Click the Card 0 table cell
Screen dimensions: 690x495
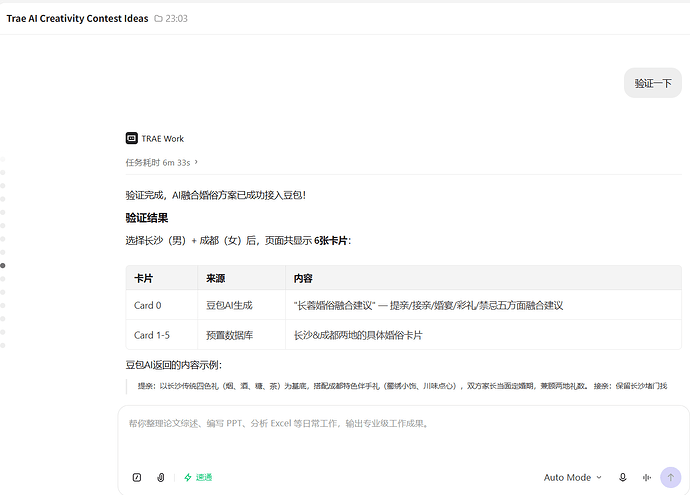pyautogui.click(x=161, y=305)
